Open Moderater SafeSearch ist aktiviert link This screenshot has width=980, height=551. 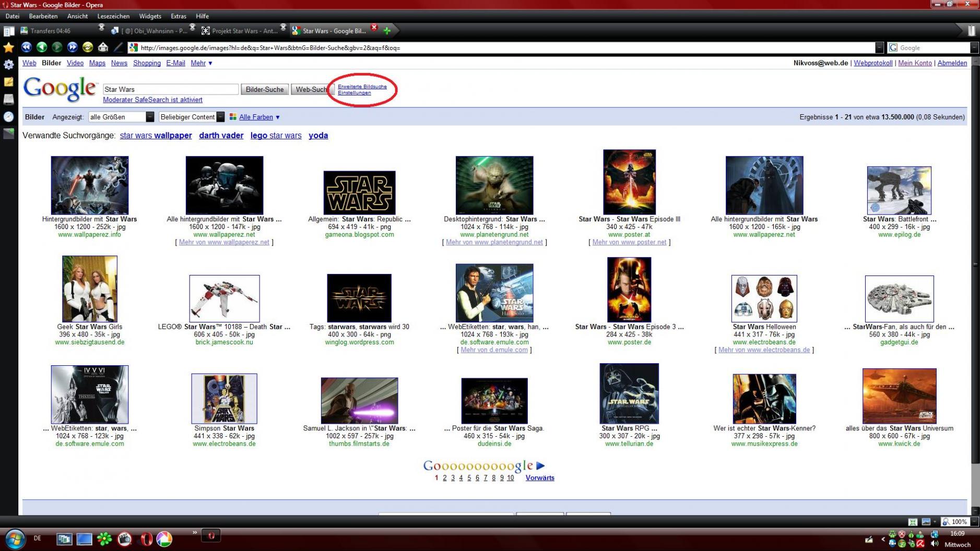(152, 100)
